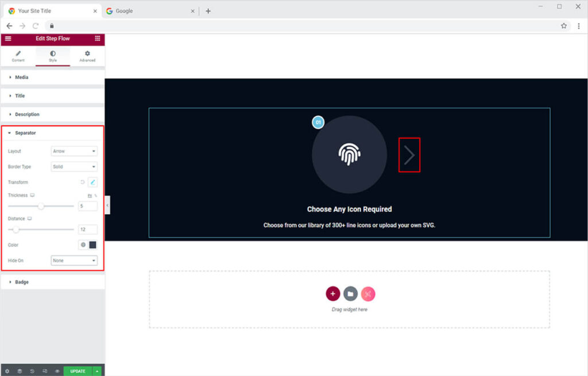Click the add new section plus icon
This screenshot has height=376, width=588.
[333, 294]
